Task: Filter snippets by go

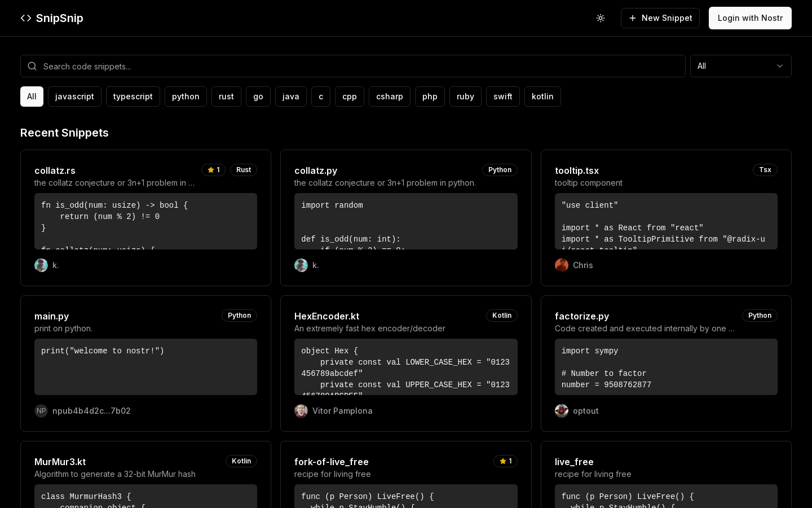Action: pos(258,97)
